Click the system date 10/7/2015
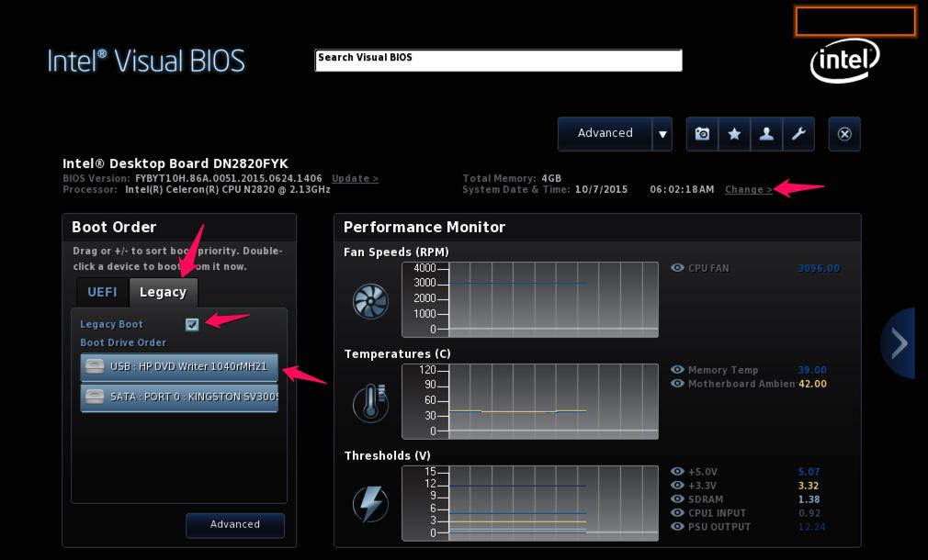The height and width of the screenshot is (560, 928). (601, 190)
